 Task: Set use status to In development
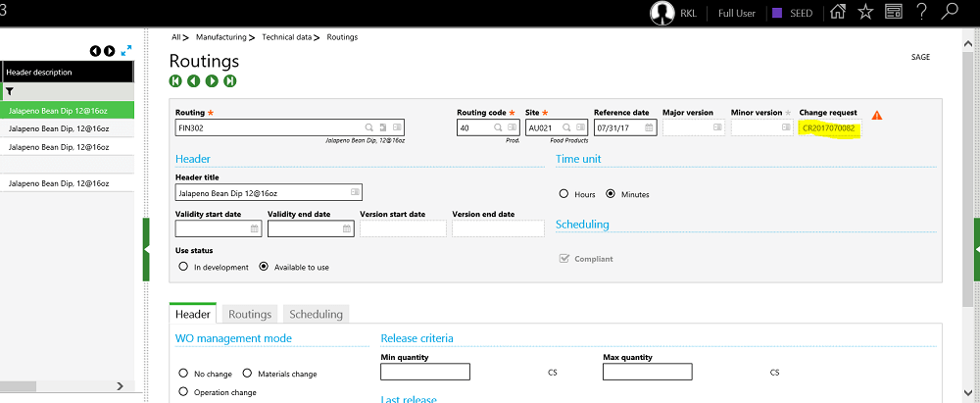(183, 267)
